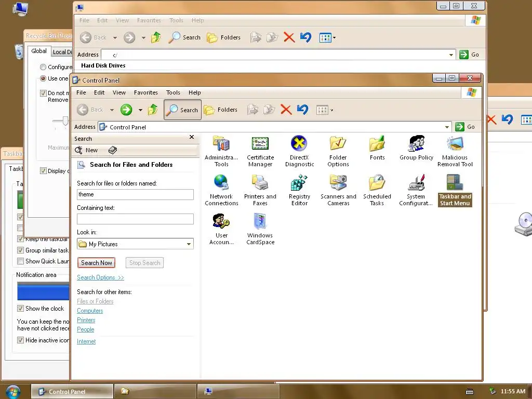Open System Configuration icon

tap(416, 190)
